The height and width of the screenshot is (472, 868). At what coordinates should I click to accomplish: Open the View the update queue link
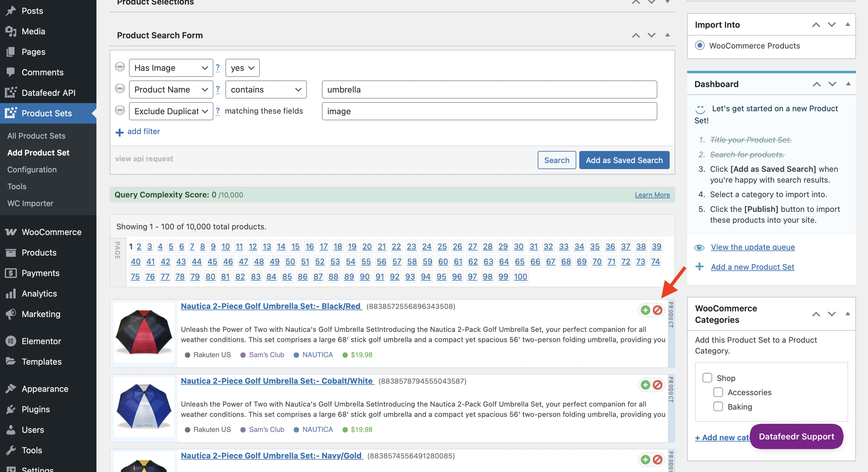(753, 247)
